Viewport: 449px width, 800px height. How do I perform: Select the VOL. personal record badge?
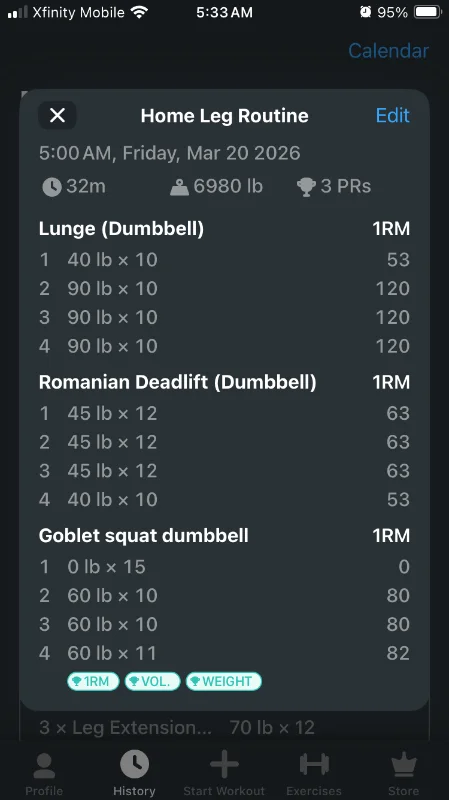[153, 681]
